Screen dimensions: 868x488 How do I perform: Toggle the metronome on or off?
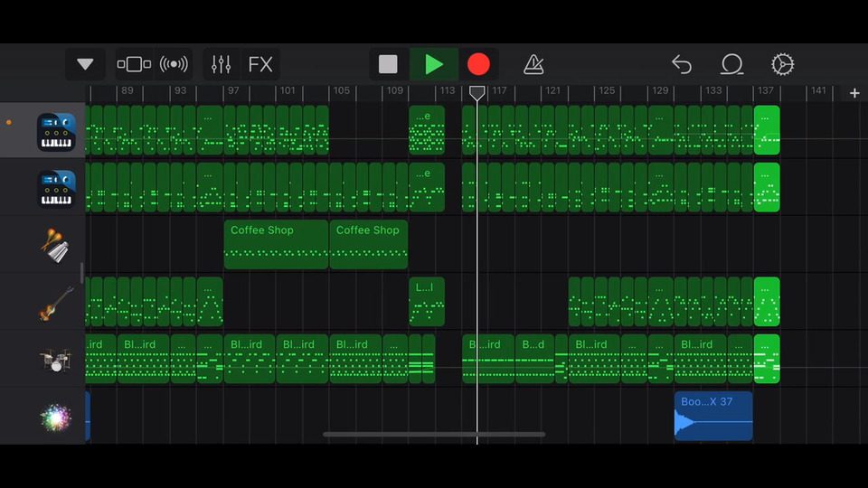point(533,64)
